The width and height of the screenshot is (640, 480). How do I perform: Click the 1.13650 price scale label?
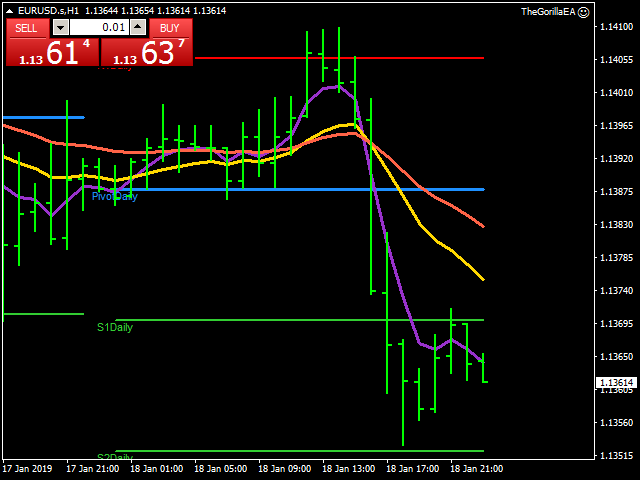click(x=616, y=356)
